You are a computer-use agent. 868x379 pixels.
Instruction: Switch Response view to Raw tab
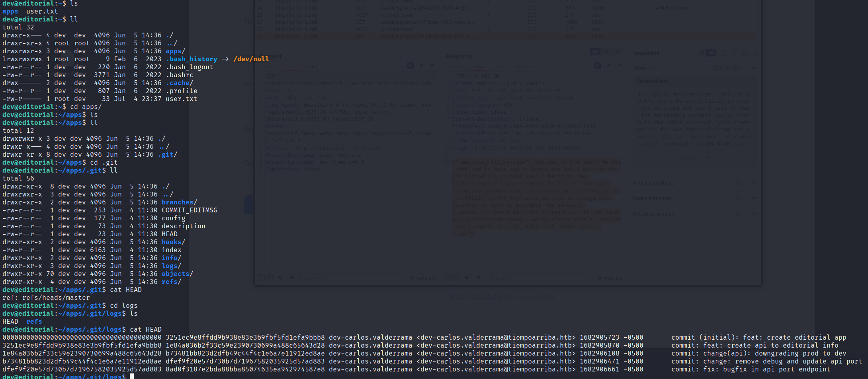[479, 67]
